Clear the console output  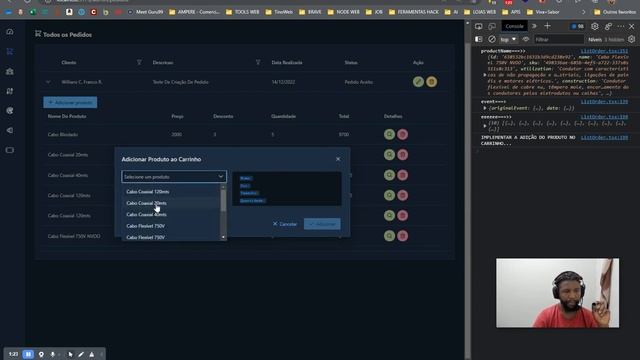pyautogui.click(x=492, y=39)
